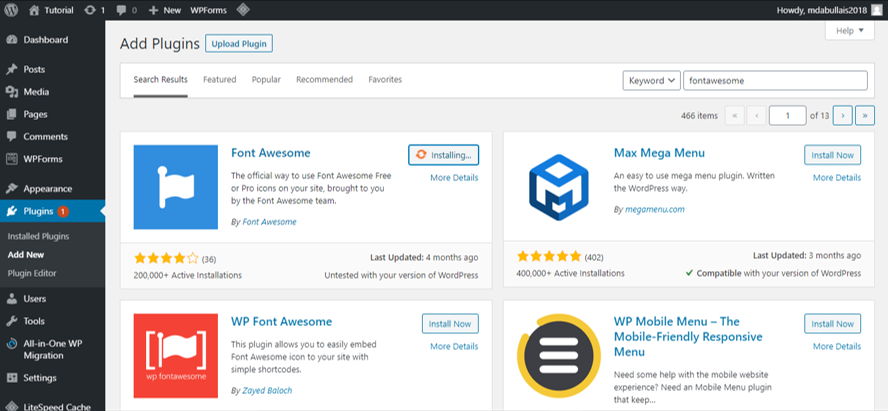Click the Comments sidebar icon
The image size is (888, 411).
click(x=12, y=136)
